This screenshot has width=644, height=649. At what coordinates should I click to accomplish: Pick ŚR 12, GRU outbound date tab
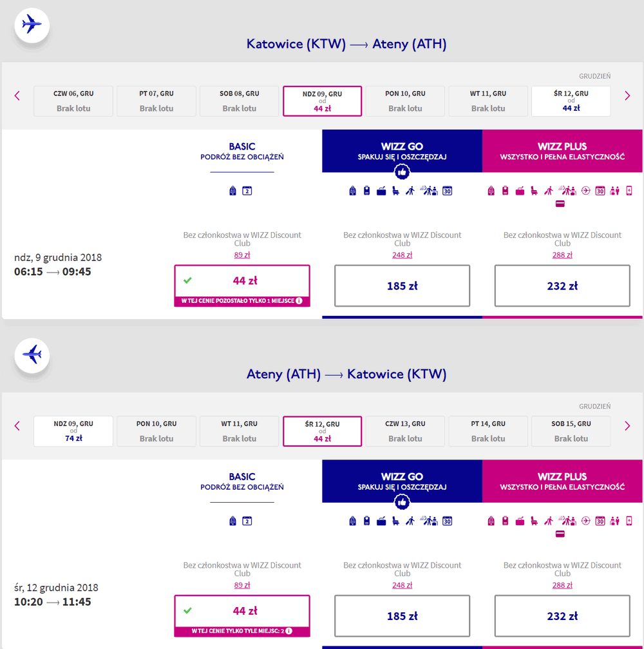pyautogui.click(x=571, y=101)
